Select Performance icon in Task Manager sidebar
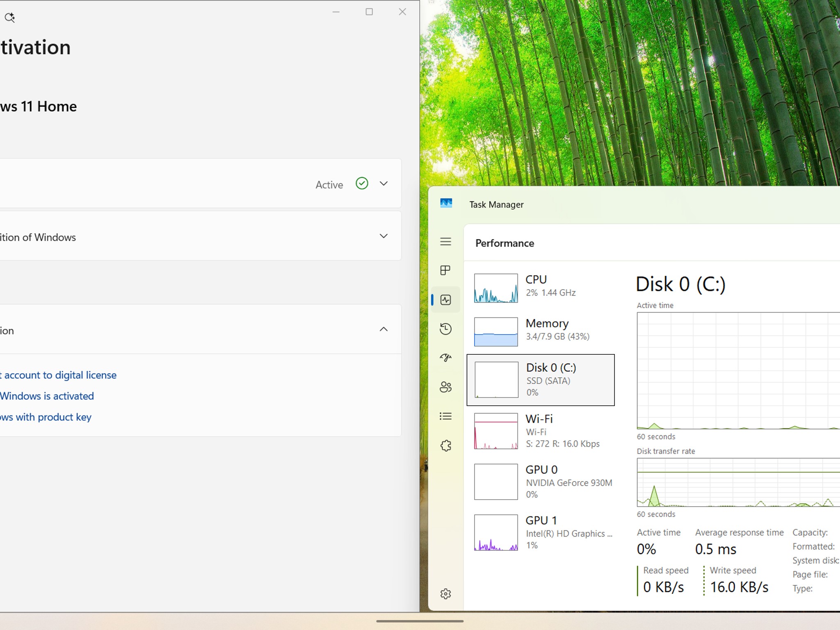Screen dimensions: 840x630 tap(445, 300)
